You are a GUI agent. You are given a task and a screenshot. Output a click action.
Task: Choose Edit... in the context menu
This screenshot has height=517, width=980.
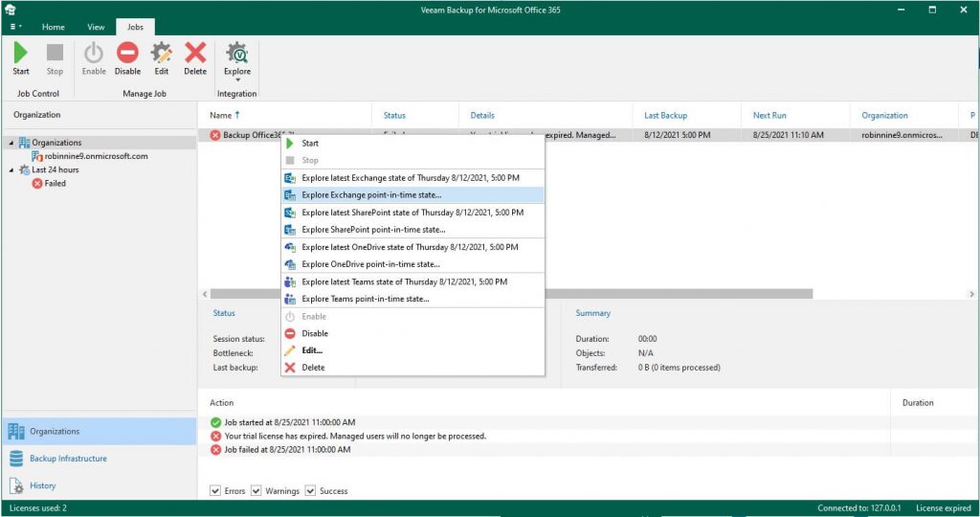pyautogui.click(x=412, y=350)
